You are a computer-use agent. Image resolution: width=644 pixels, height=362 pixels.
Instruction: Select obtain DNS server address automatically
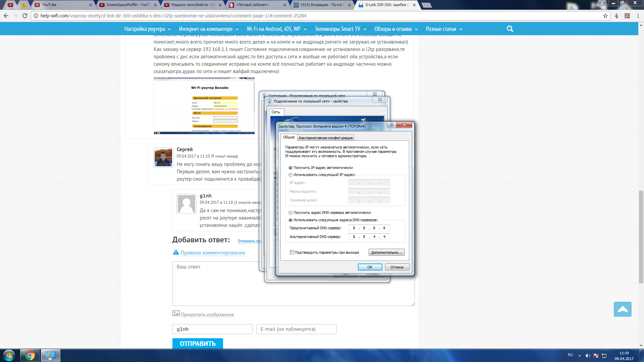click(290, 213)
